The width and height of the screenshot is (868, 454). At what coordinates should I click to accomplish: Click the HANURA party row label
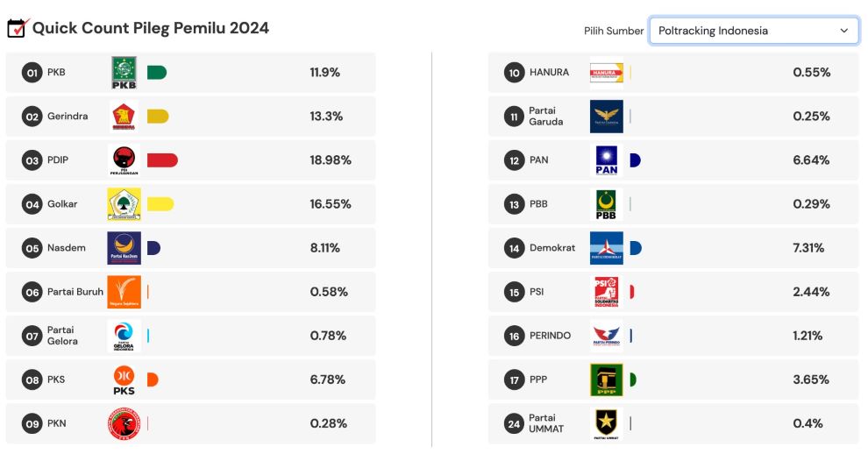tap(549, 73)
